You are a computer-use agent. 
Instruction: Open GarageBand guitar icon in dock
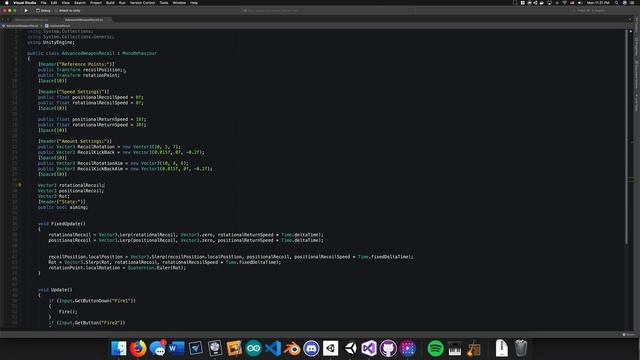(474, 348)
